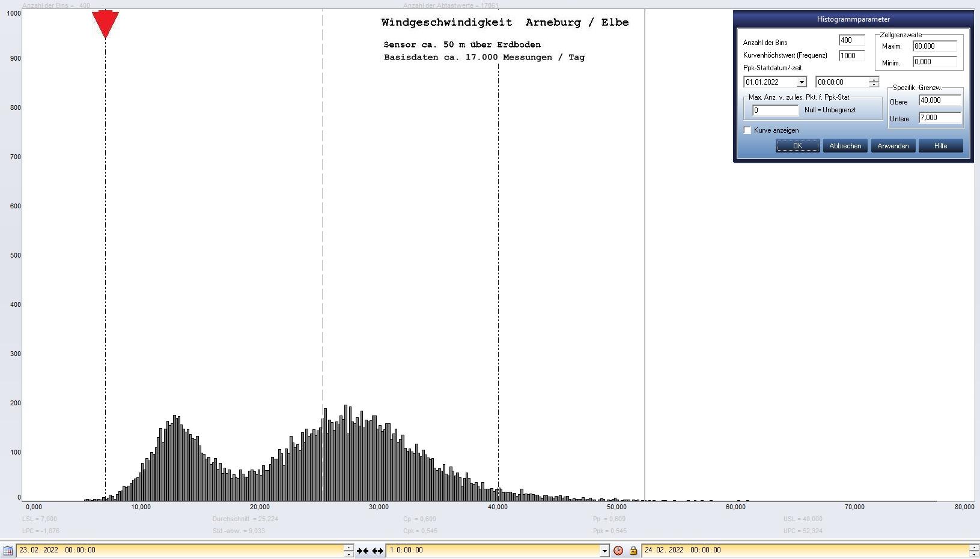The width and height of the screenshot is (980, 559).
Task: Open Hilfe for histogram parameters
Action: 940,146
